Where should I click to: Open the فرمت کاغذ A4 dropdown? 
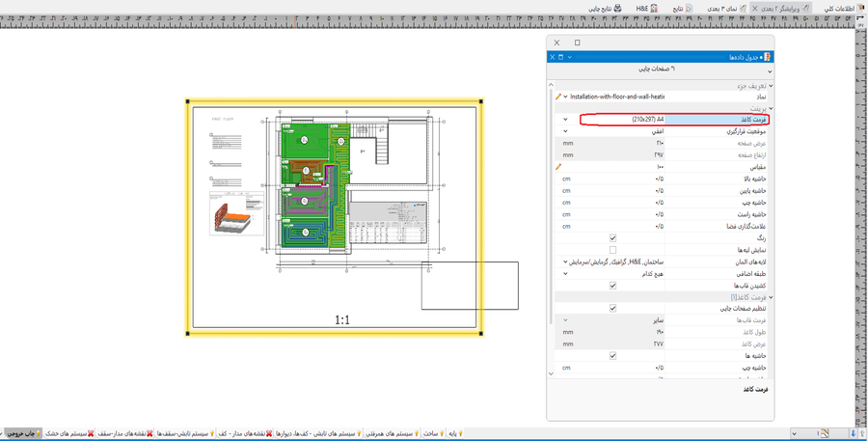(566, 120)
